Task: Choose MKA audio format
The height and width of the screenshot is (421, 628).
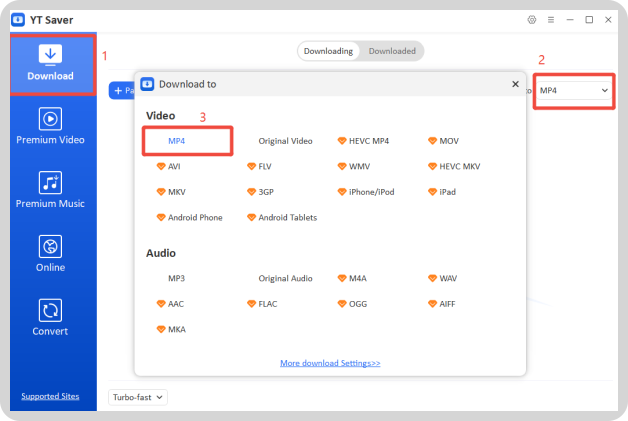Action: click(171, 329)
